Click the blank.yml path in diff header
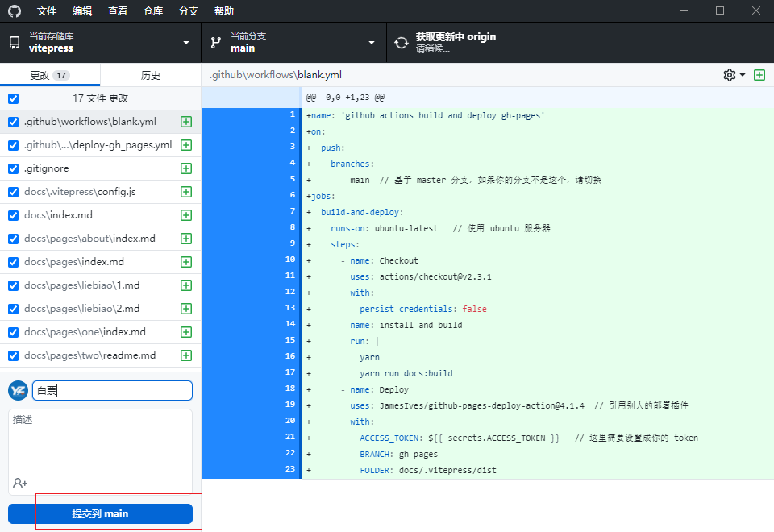The width and height of the screenshot is (774, 532). point(276,75)
